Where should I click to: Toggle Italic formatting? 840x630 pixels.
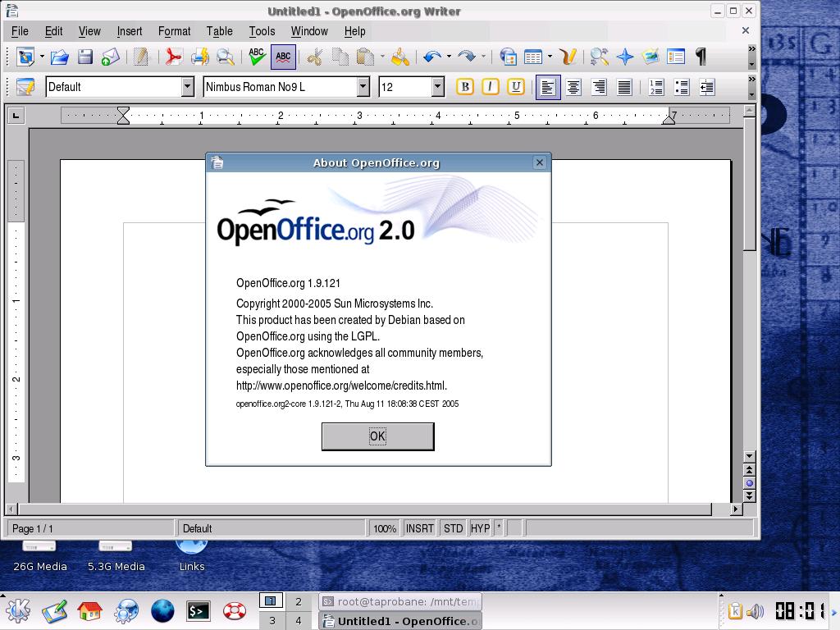491,87
